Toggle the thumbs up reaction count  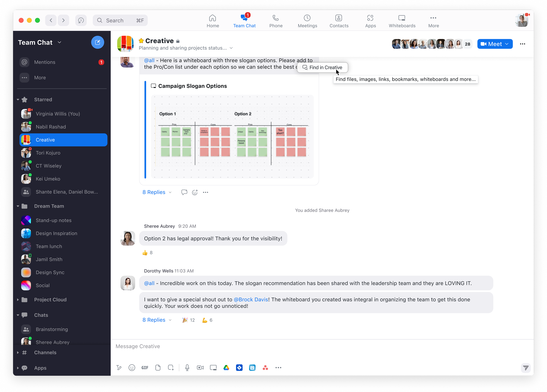(147, 253)
